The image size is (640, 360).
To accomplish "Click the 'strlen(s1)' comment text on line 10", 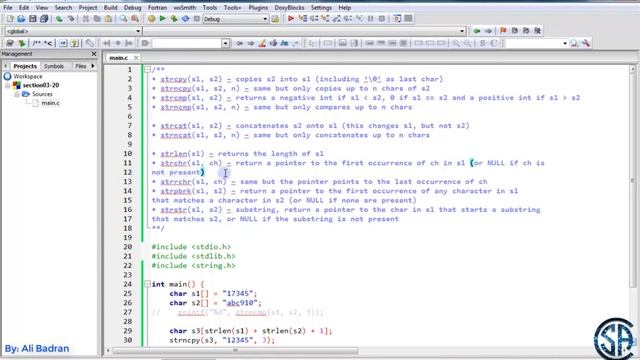I will [182, 154].
